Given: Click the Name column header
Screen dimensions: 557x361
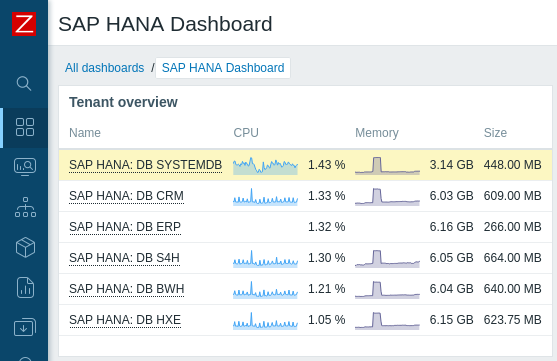Looking at the screenshot, I should click(x=85, y=133).
